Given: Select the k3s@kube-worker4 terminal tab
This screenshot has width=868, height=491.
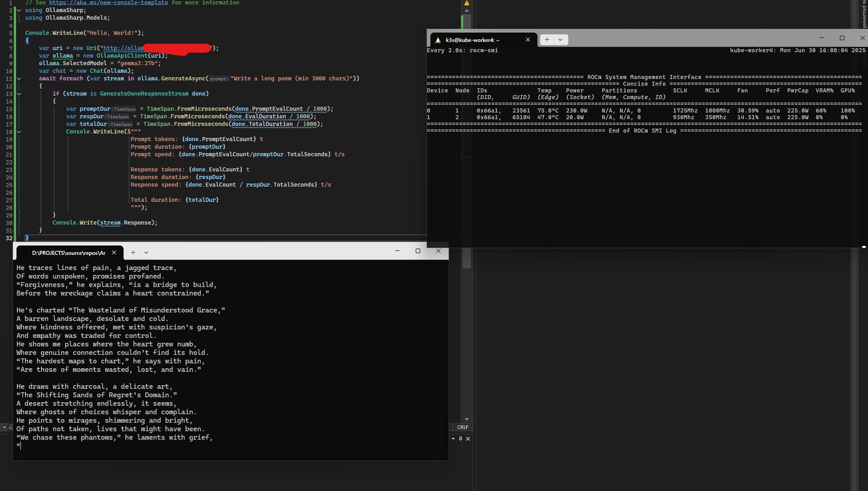Looking at the screenshot, I should coord(473,40).
